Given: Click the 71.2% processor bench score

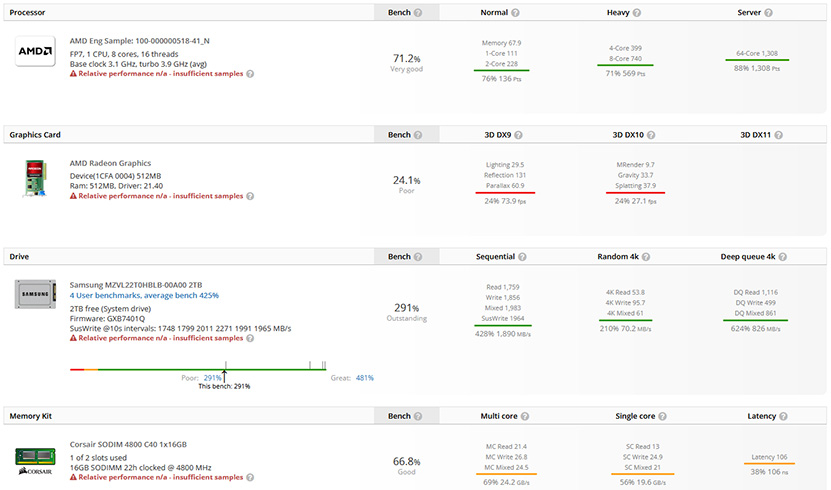Looking at the screenshot, I should tap(406, 58).
